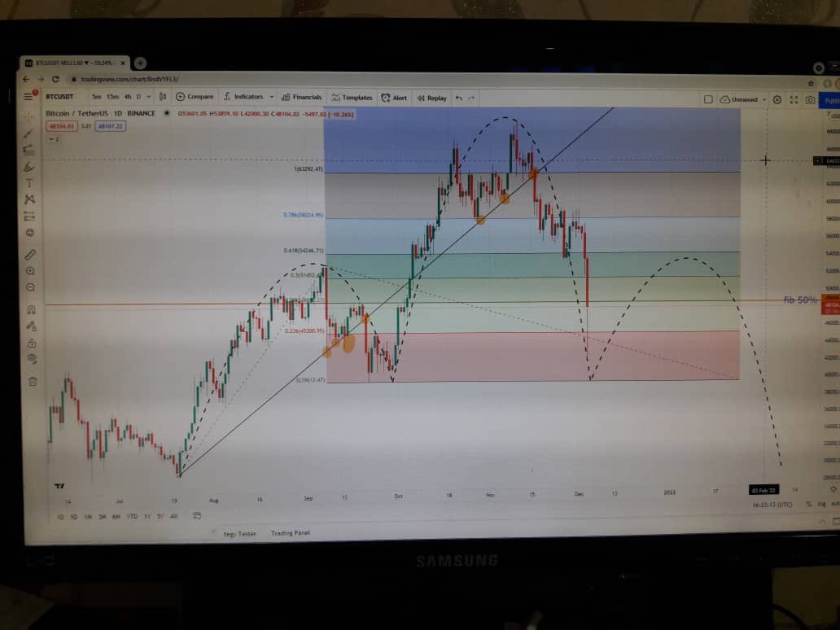Set the date range to 3M
Screen dimensions: 840x630
coord(102,517)
